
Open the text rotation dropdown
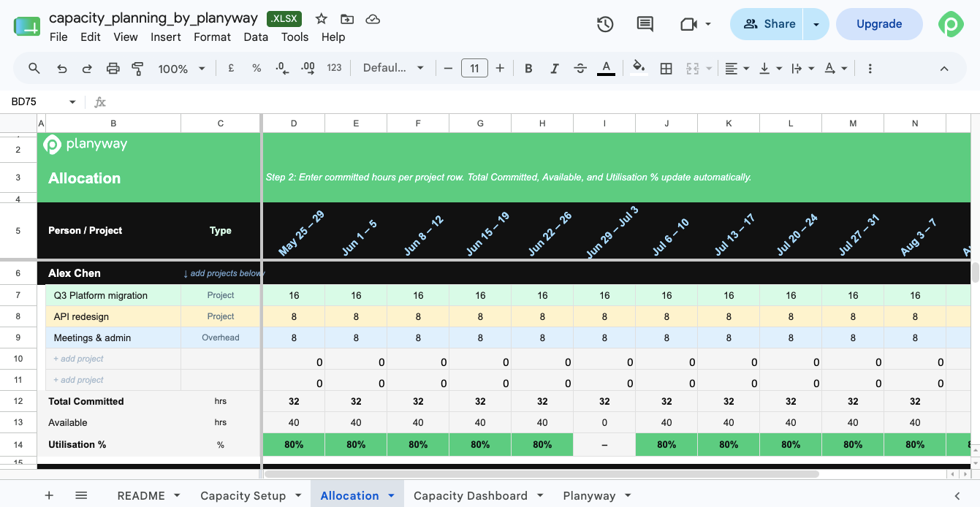click(835, 68)
